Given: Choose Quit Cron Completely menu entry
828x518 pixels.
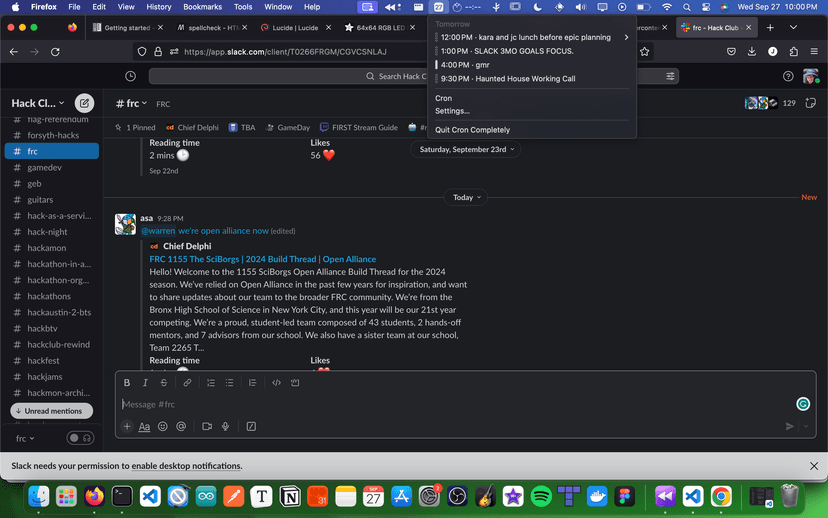Looking at the screenshot, I should pyautogui.click(x=472, y=130).
